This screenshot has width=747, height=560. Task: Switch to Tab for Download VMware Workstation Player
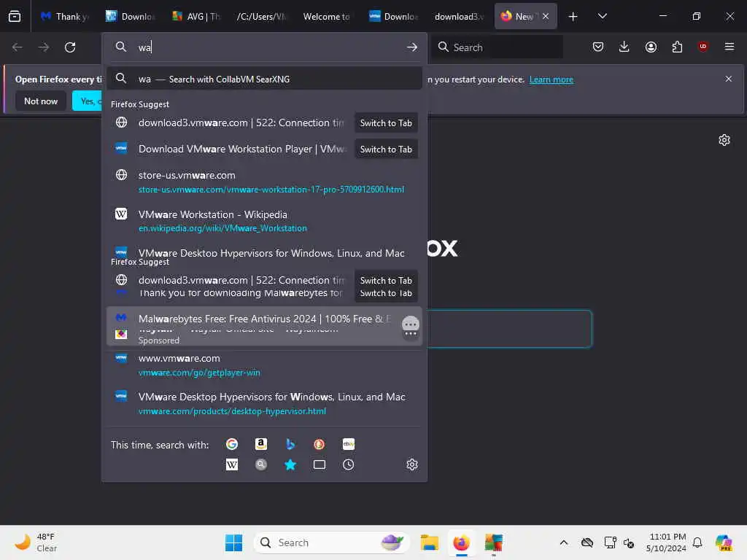(386, 149)
